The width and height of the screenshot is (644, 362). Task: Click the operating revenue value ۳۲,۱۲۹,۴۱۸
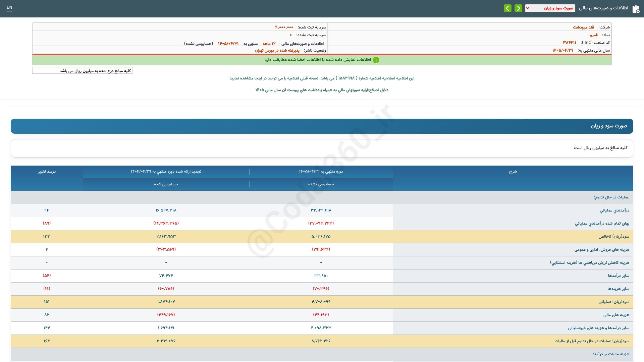click(x=321, y=210)
